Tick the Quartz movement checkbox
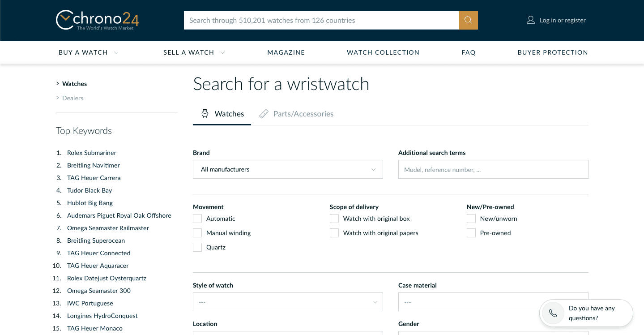The height and width of the screenshot is (335, 644). (x=197, y=247)
